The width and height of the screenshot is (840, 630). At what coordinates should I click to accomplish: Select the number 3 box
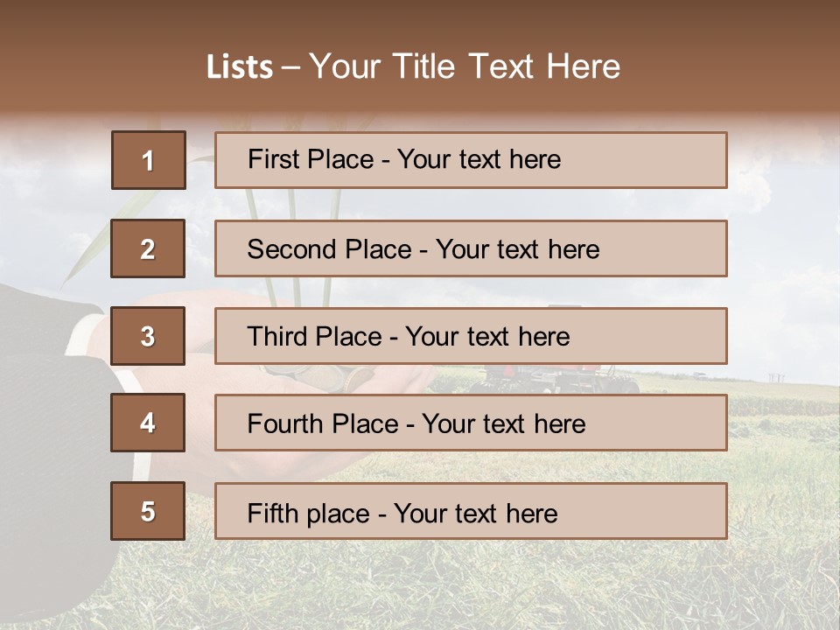pyautogui.click(x=148, y=336)
